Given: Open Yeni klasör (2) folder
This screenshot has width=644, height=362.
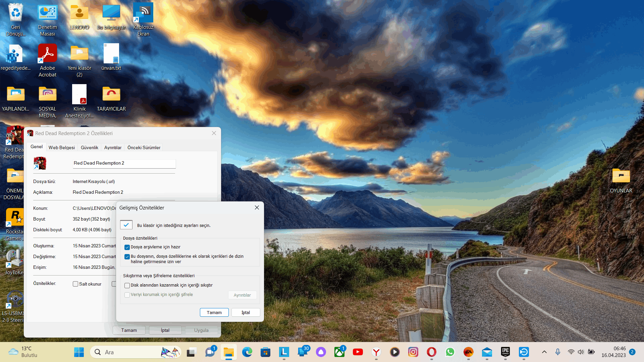Looking at the screenshot, I should pyautogui.click(x=79, y=61).
